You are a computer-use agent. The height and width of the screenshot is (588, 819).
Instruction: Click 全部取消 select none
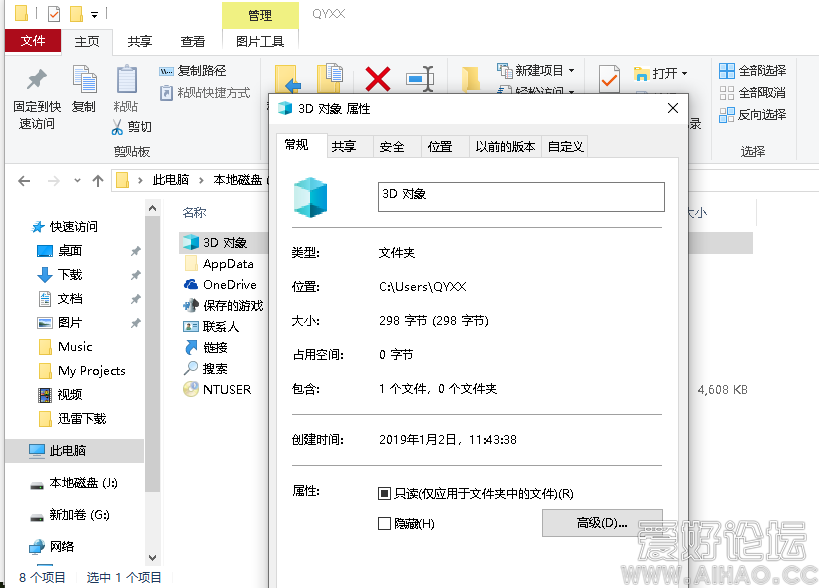[x=753, y=93]
